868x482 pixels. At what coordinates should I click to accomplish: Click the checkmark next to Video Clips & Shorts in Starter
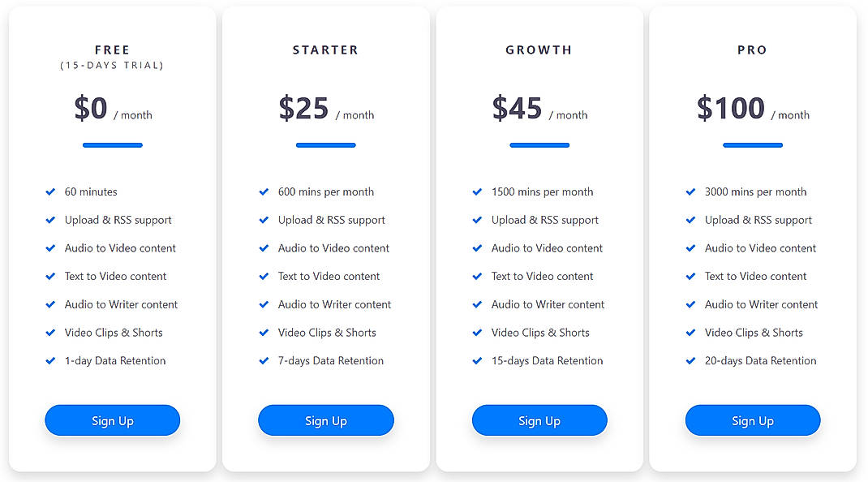pyautogui.click(x=264, y=333)
